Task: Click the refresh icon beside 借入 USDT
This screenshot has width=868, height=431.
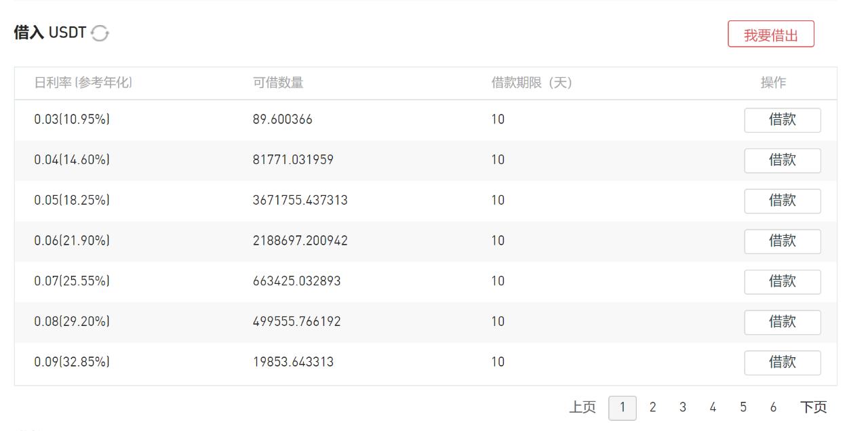Action: [100, 33]
